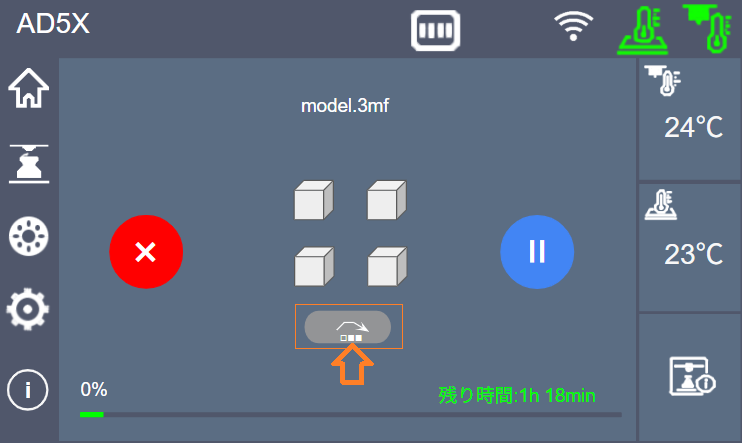Tap the gray skip-object button
This screenshot has width=742, height=443.
coord(348,327)
